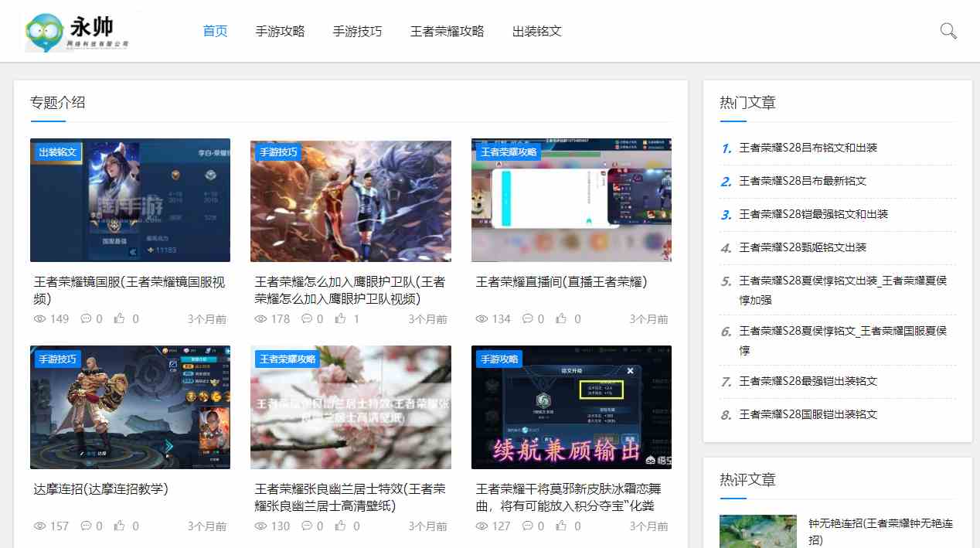Image resolution: width=980 pixels, height=548 pixels.
Task: Click thumbs-up icon on 干将莫邪 article
Action: pyautogui.click(x=562, y=526)
